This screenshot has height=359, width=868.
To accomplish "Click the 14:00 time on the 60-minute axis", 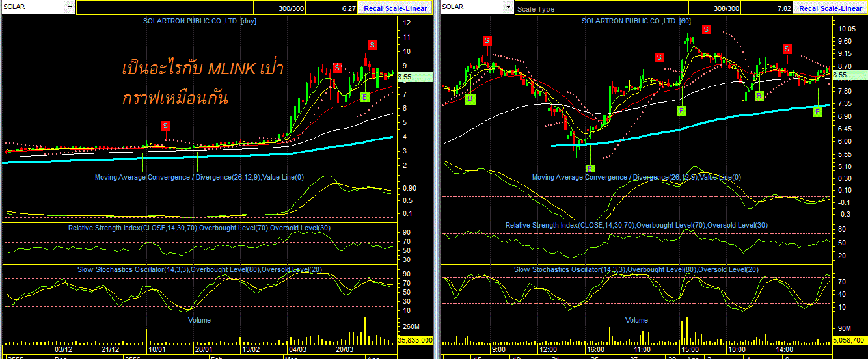I will [784, 349].
